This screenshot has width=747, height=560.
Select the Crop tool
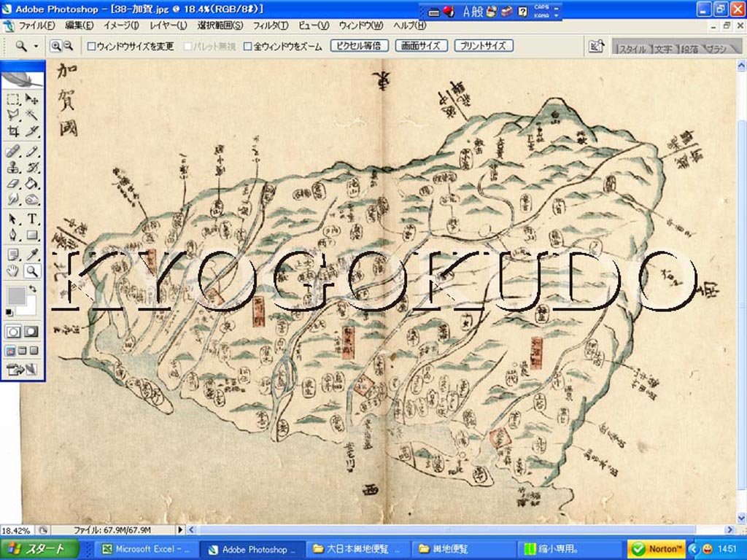pyautogui.click(x=13, y=131)
